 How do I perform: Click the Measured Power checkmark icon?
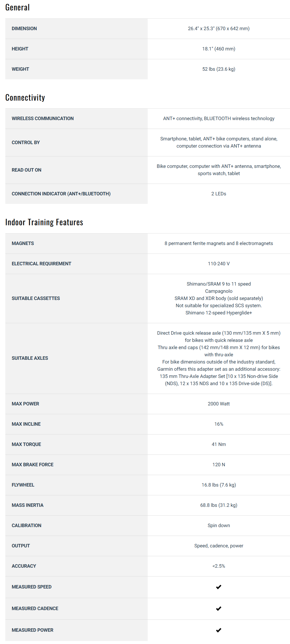[218, 630]
